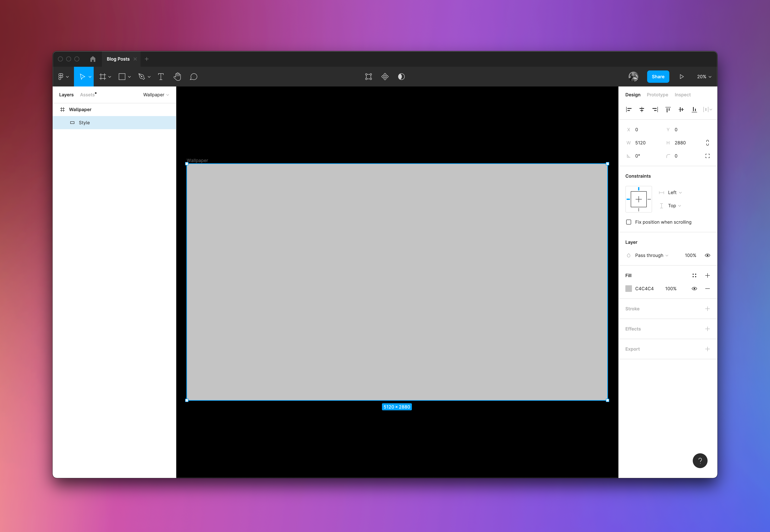Select the Rectangle shape tool

pyautogui.click(x=122, y=77)
